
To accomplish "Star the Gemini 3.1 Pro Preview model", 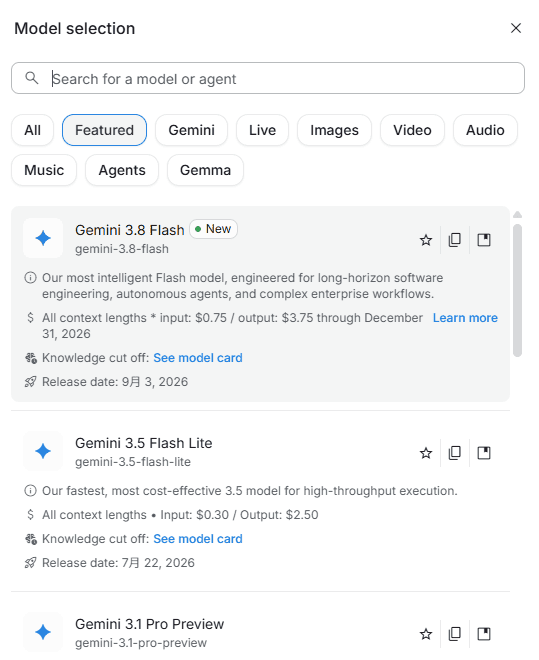I will 426,634.
